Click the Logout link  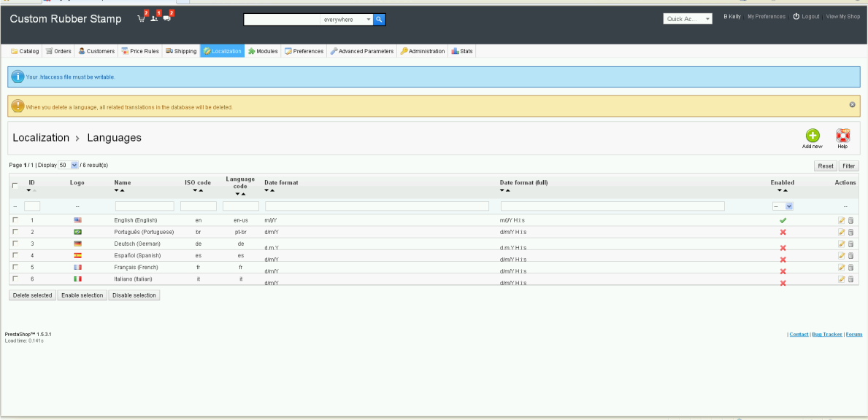(x=806, y=17)
